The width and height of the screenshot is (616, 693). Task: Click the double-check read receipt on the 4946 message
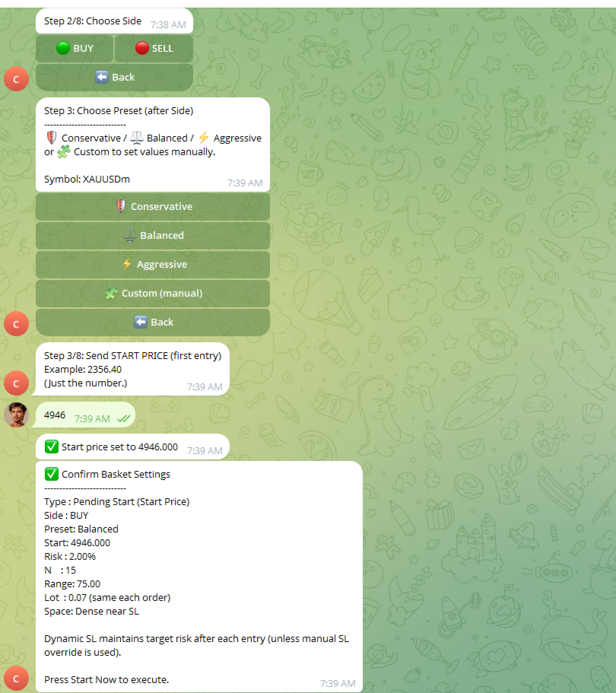(x=124, y=418)
